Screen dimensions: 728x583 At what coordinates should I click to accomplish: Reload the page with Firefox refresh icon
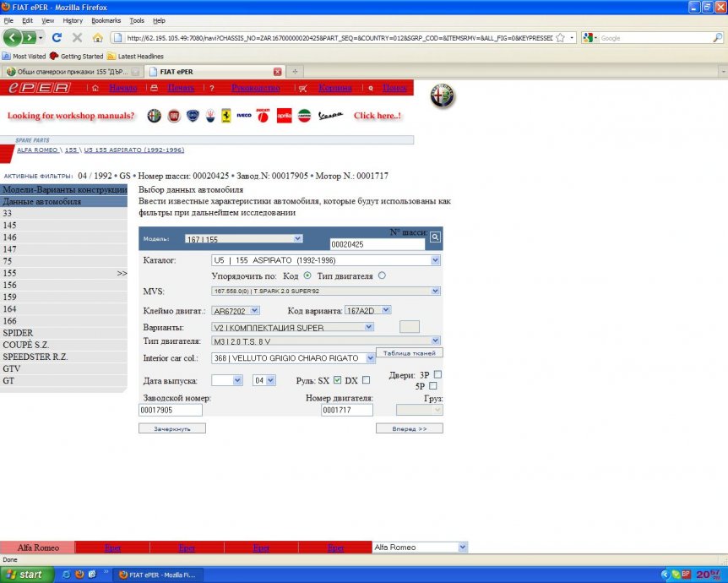[57, 37]
